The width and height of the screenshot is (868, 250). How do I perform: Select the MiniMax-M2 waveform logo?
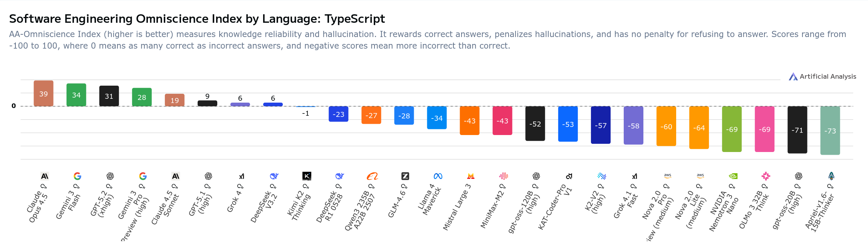[503, 176]
